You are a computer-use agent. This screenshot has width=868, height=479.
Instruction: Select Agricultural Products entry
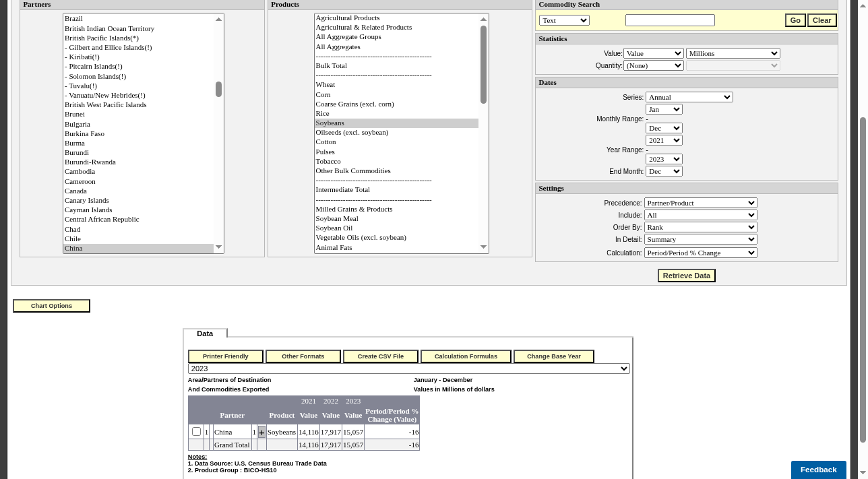(x=396, y=18)
